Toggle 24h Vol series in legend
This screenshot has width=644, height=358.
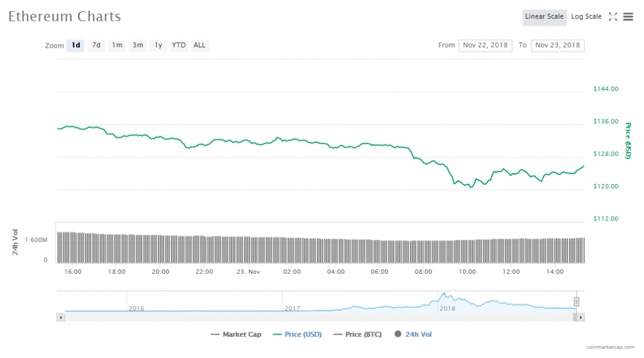click(413, 335)
